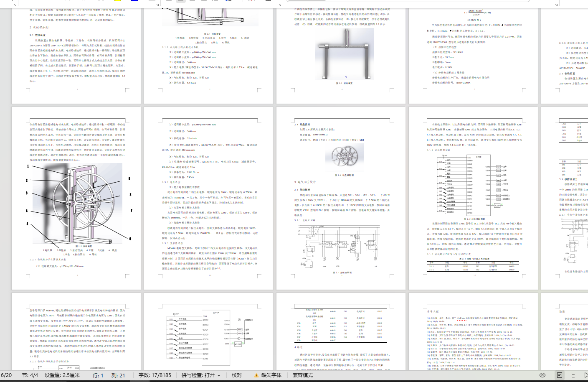Click the missing fonts warning icon
Screen dimensions: 588x382
tap(256, 375)
